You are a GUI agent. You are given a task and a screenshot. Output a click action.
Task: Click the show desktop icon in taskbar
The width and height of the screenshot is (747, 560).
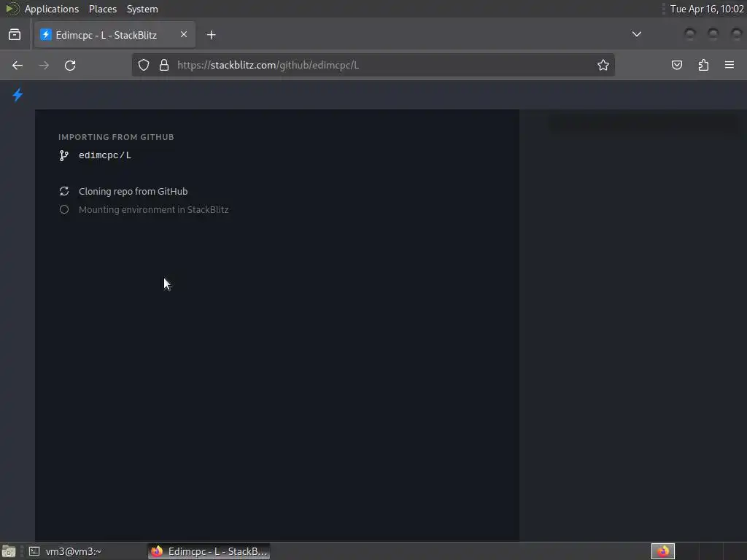(9, 551)
